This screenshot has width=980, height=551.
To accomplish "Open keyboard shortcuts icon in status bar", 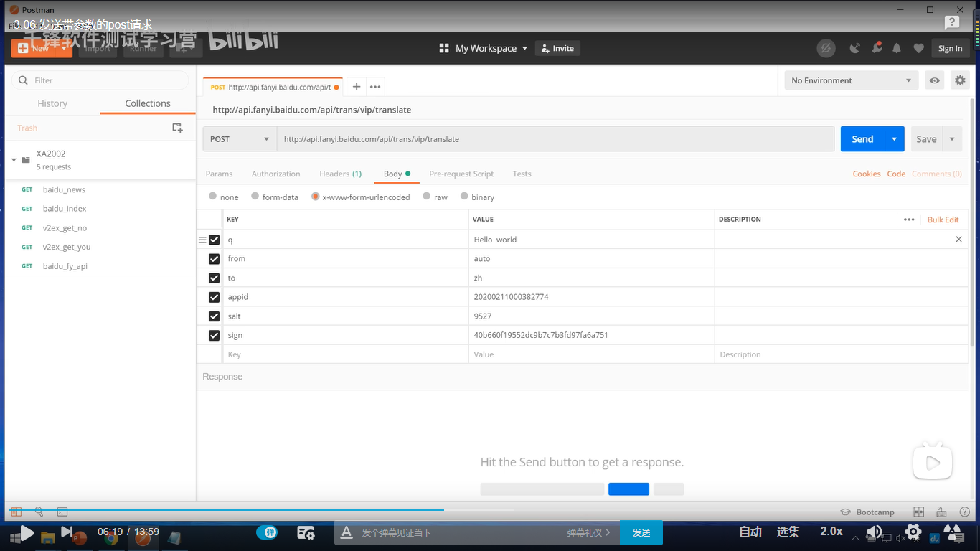I will coord(941,512).
